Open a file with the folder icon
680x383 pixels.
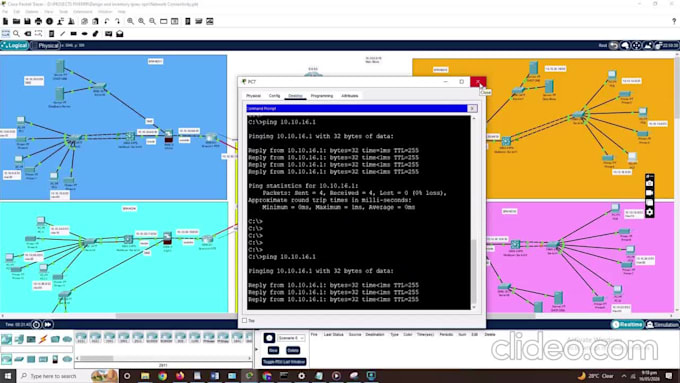click(16, 21)
